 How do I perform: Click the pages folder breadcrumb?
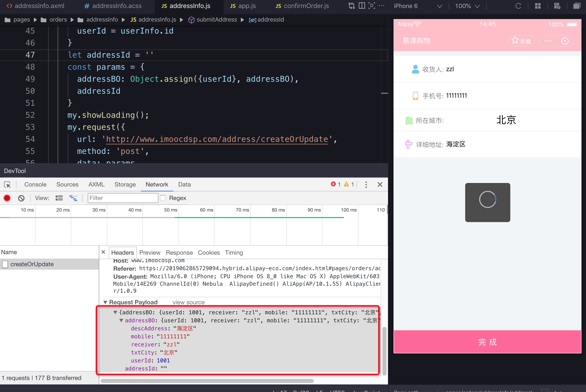pos(17,20)
